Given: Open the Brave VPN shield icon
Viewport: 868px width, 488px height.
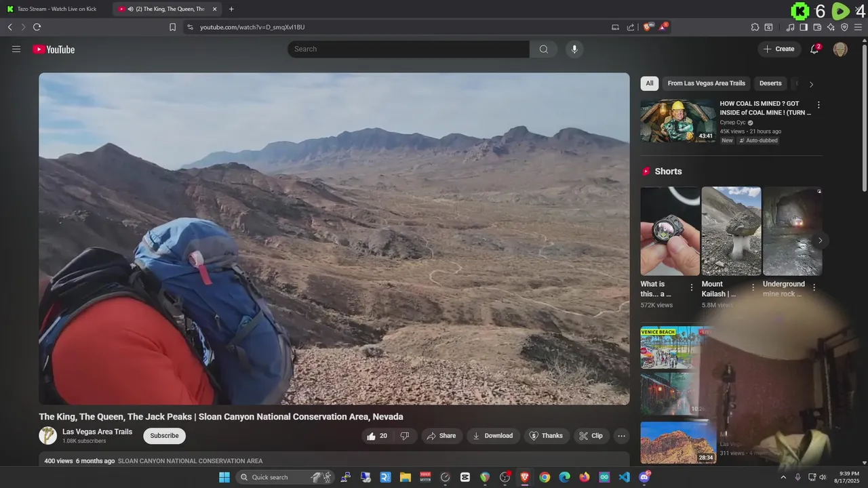Looking at the screenshot, I should [x=844, y=27].
